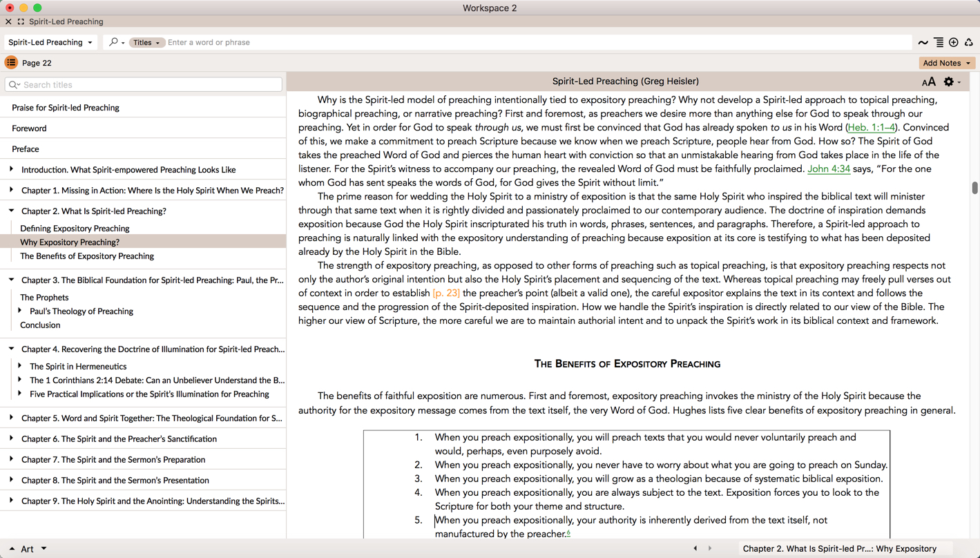Expand The 1 Corinthians 2:14 Debate
980x558 pixels.
(20, 380)
